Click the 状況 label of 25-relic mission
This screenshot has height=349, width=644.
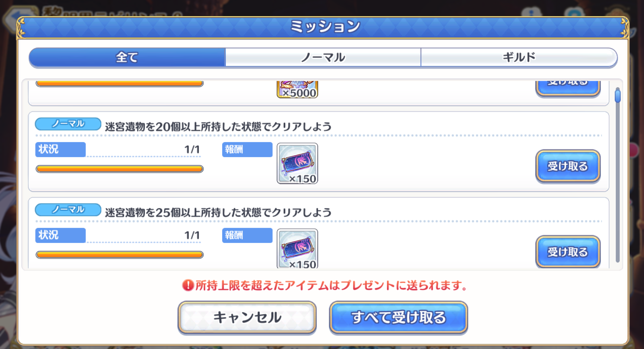[61, 235]
